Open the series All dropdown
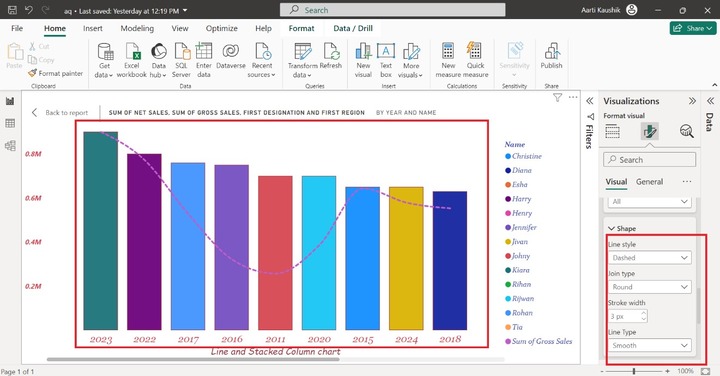 point(649,202)
